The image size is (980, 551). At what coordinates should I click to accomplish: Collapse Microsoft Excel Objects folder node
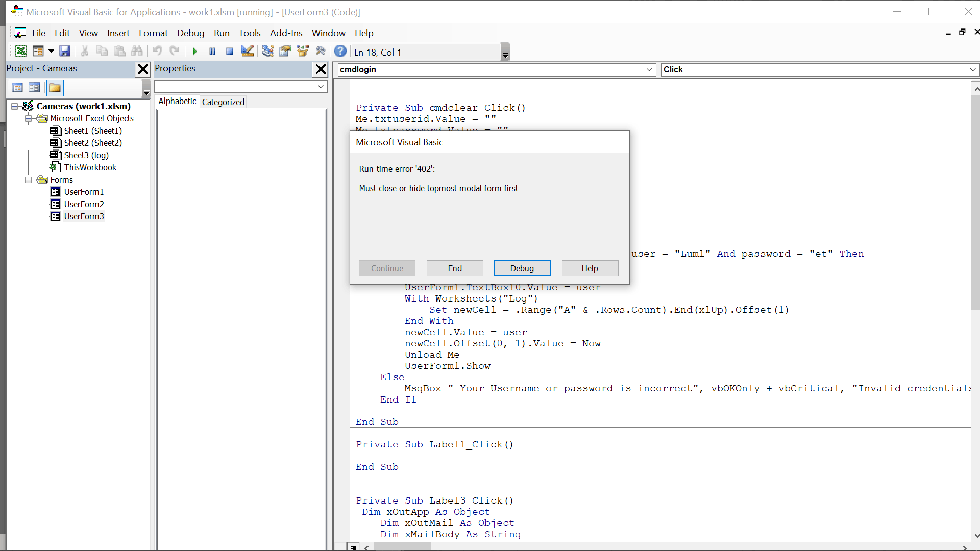click(29, 118)
